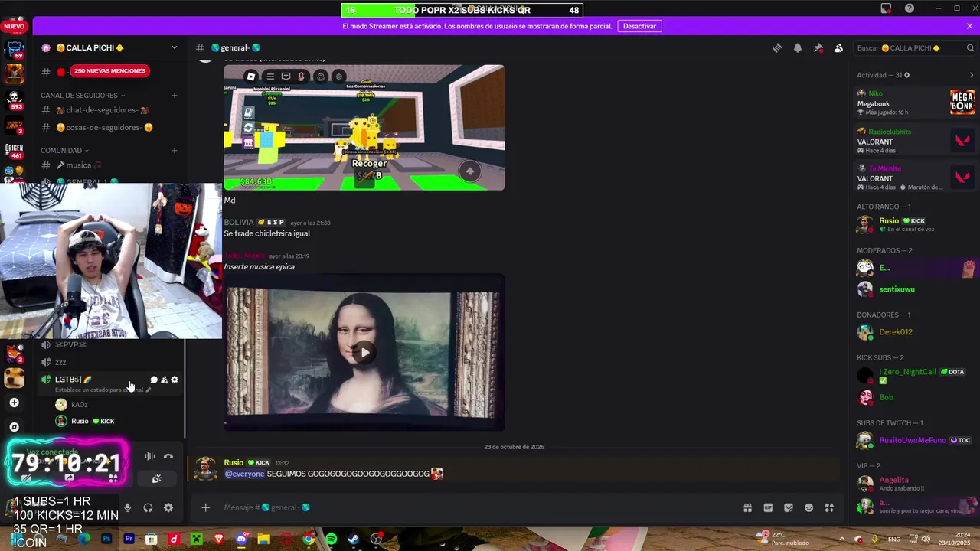Add a server plus button
Screen dimensions: 980x551
click(15, 403)
